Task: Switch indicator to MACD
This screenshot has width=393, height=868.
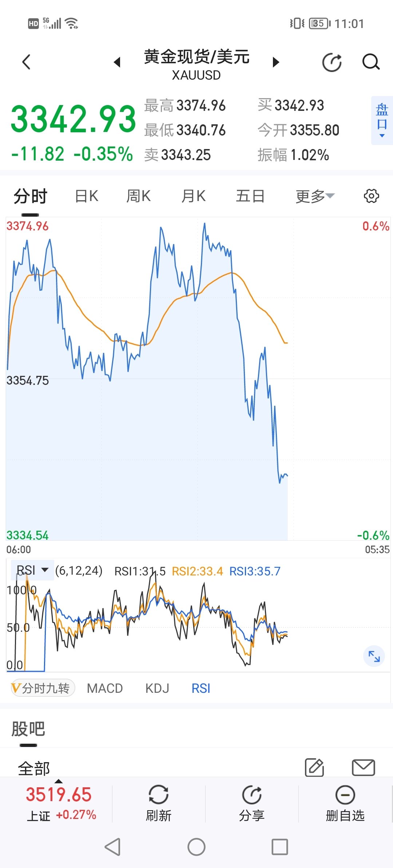Action: tap(105, 688)
